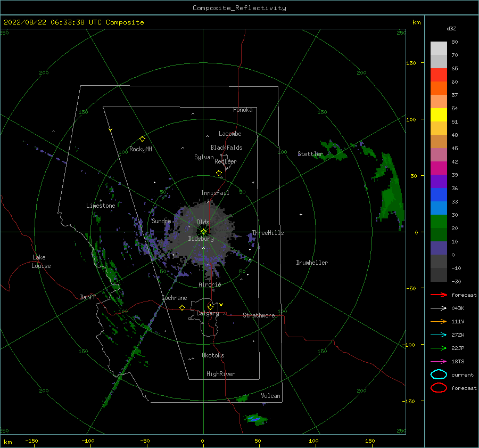Click the 33 dBZ blue color swatch
This screenshot has height=448, width=479.
[439, 195]
